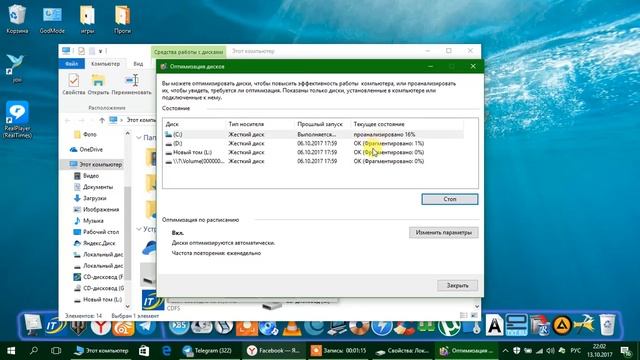
Task: Open the letter A font app in dock
Action: pyautogui.click(x=495, y=326)
